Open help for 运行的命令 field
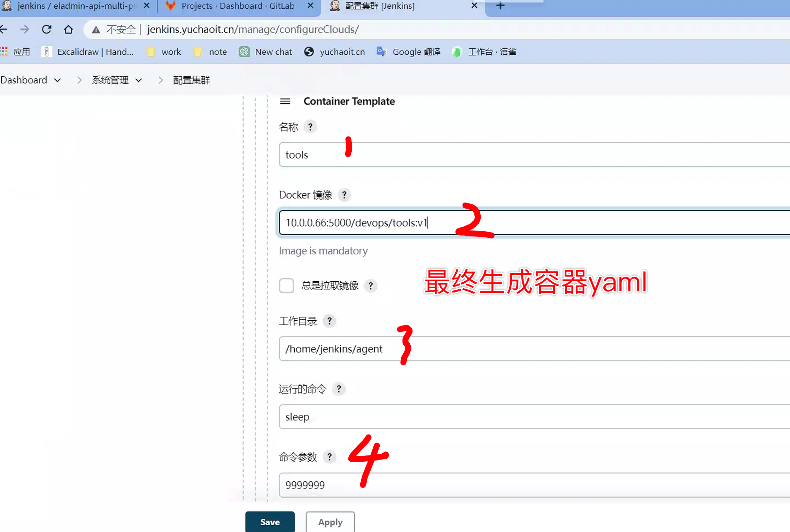Screen dimensions: 790x532 coord(339,389)
